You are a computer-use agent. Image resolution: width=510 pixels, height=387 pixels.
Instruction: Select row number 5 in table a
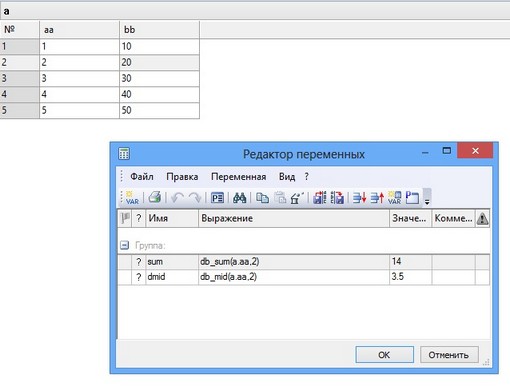click(x=19, y=110)
